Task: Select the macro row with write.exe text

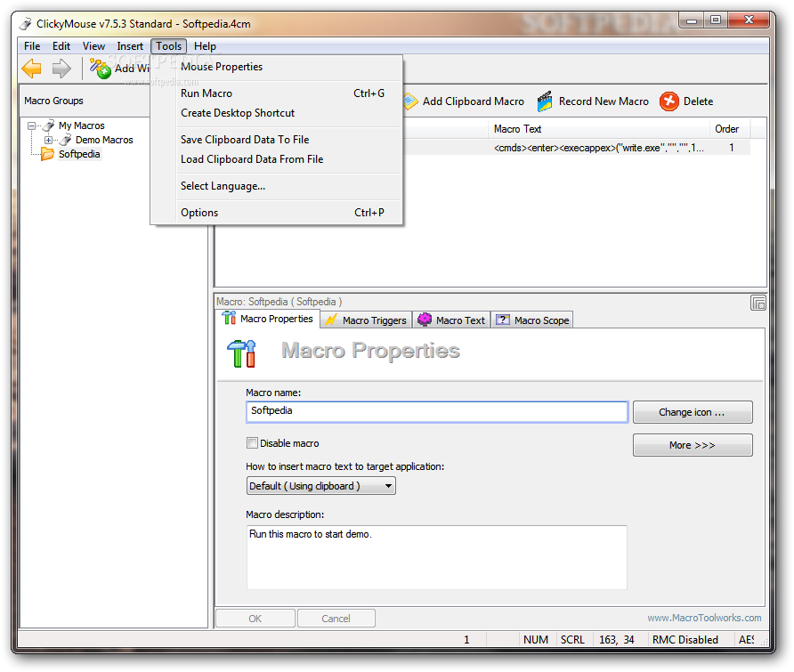Action: pos(578,148)
